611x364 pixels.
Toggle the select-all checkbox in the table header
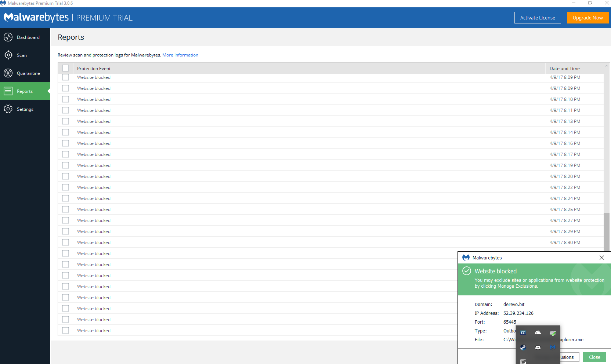tap(65, 68)
